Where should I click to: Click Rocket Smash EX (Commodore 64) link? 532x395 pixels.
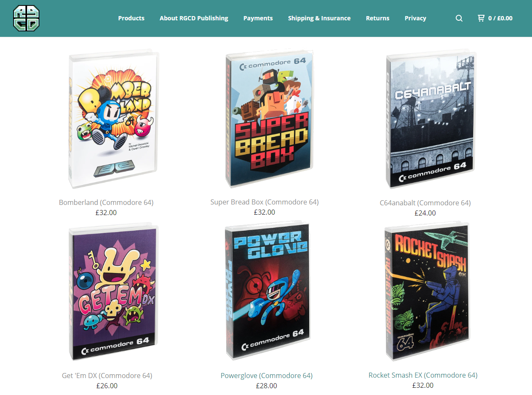[x=423, y=375]
